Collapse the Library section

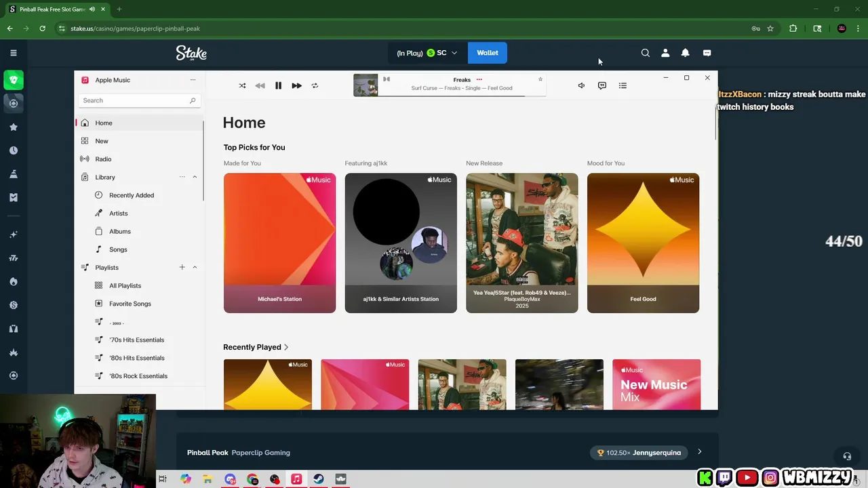pos(195,177)
